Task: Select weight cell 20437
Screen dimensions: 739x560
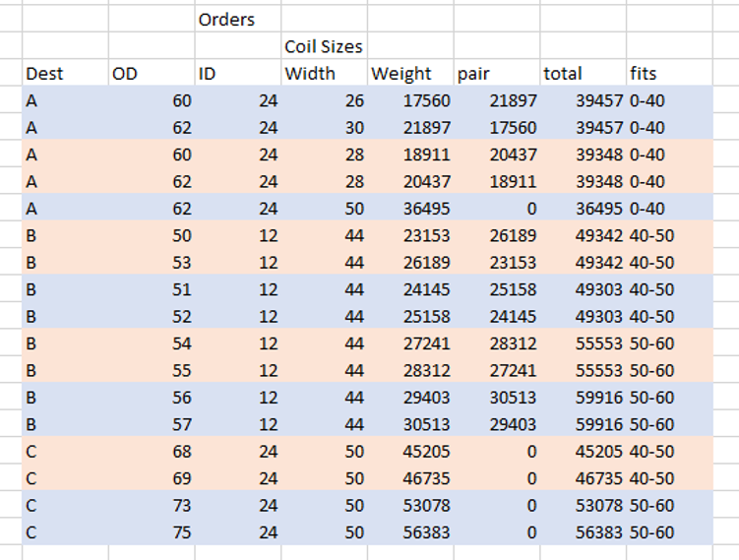Action: (410, 181)
